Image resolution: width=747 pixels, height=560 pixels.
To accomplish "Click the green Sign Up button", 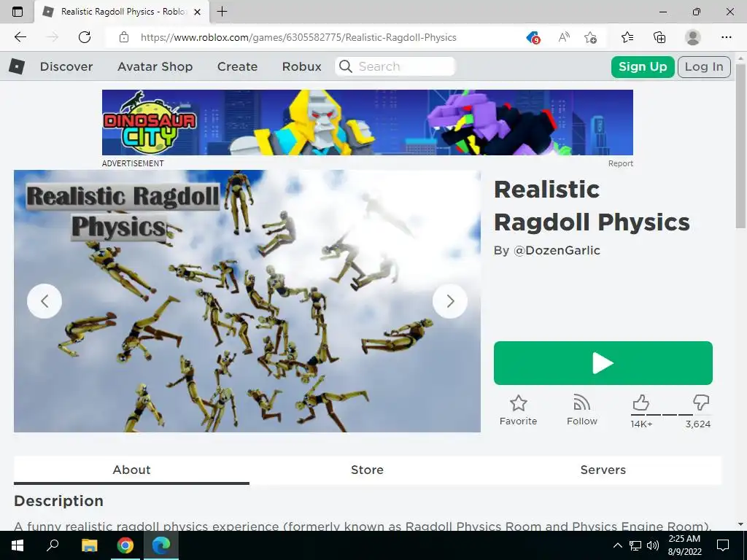I will [x=643, y=66].
